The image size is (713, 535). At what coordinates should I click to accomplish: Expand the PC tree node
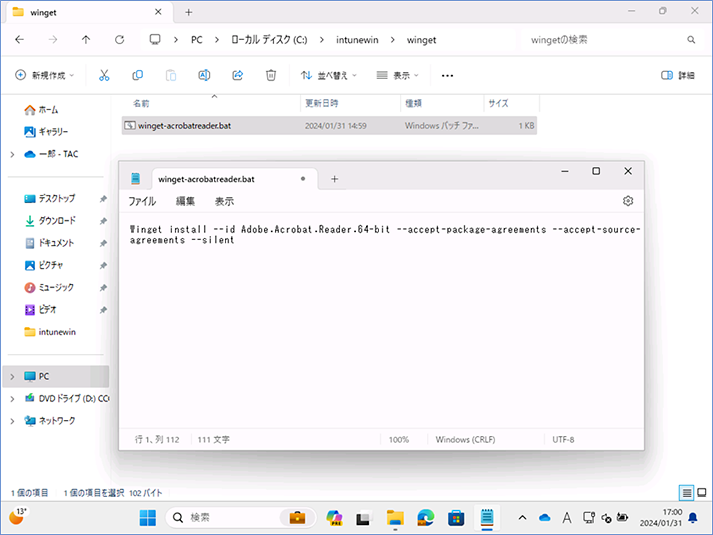tap(12, 376)
